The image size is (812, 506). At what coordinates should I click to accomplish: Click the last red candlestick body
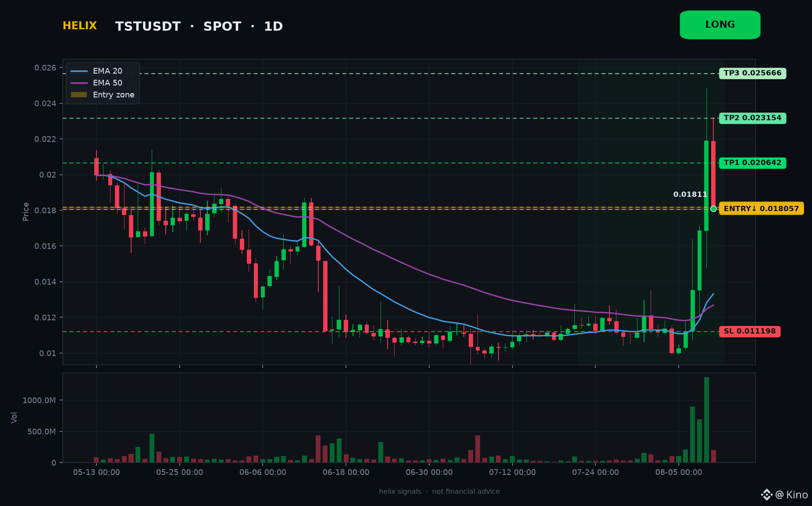click(713, 174)
